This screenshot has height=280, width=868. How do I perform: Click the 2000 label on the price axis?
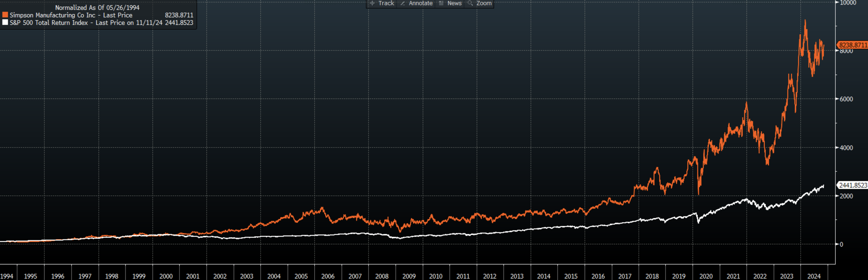pos(846,196)
